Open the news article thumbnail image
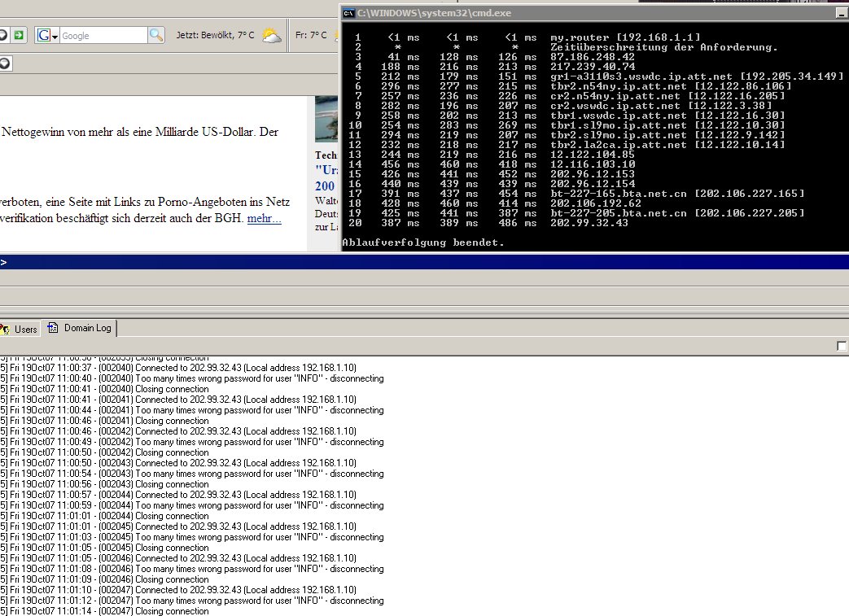849x616 pixels. [x=326, y=120]
